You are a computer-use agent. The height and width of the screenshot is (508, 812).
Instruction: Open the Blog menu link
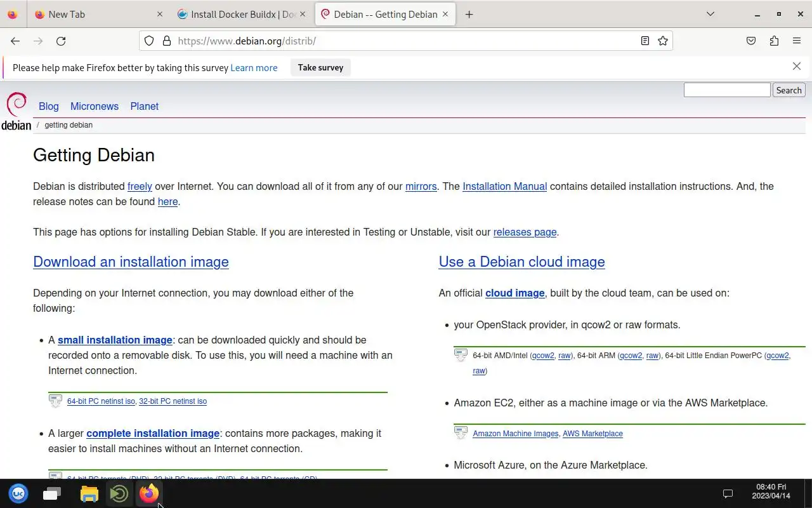[49, 106]
